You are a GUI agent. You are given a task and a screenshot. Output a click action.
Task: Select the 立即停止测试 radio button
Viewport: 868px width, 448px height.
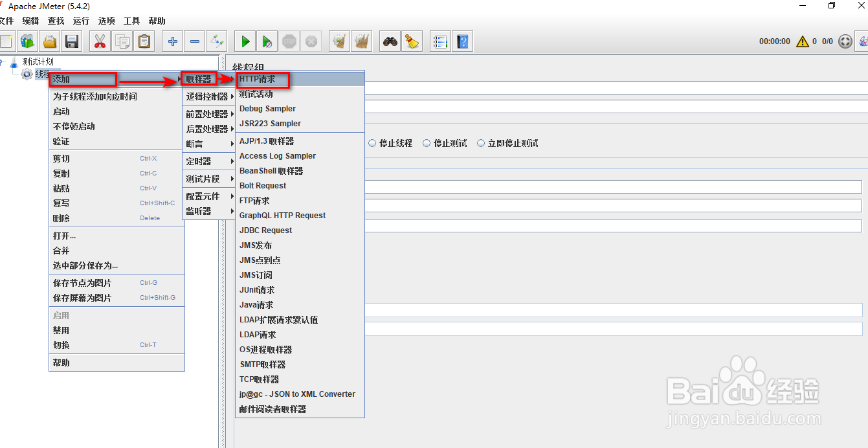click(x=481, y=143)
